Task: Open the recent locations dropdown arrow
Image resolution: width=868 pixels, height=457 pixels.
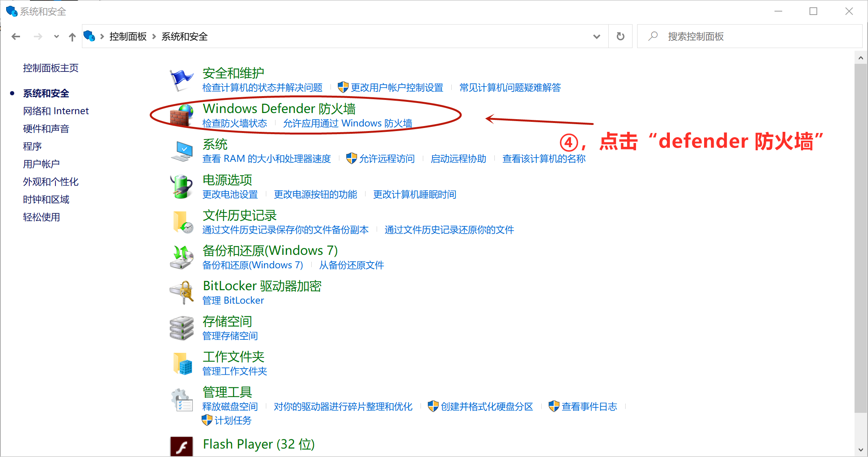Action: tap(57, 37)
